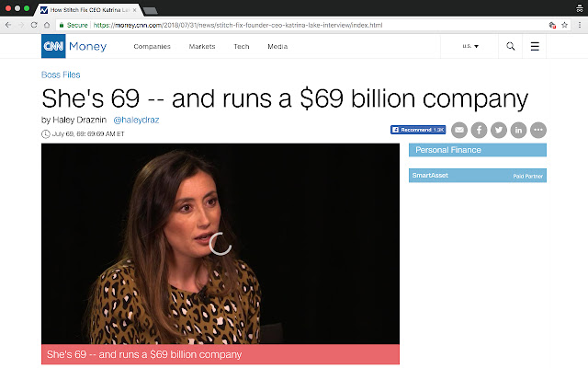Close the Stitch Fix browser tab
Image resolution: width=588 pixels, height=368 pixels.
pyautogui.click(x=135, y=10)
